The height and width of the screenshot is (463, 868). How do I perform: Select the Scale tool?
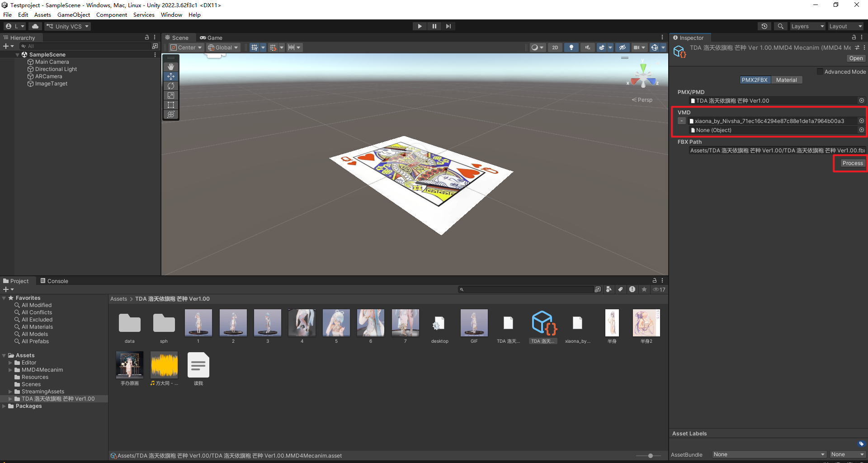click(x=171, y=95)
